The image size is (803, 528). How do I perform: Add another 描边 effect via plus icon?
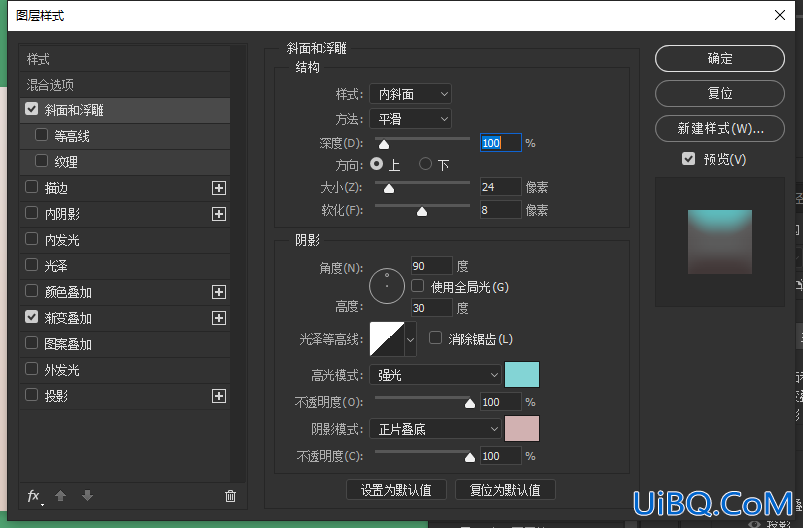pos(219,188)
